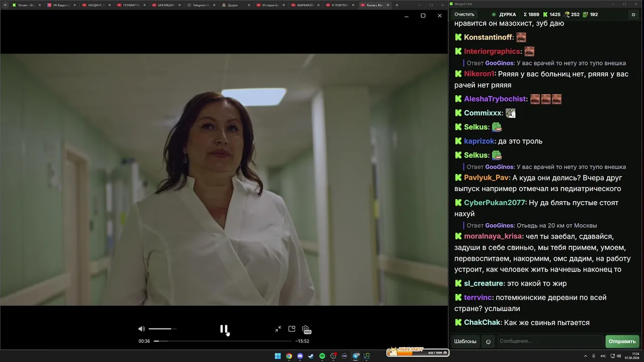
Task: Click username kaprizok in chat
Action: (480, 141)
